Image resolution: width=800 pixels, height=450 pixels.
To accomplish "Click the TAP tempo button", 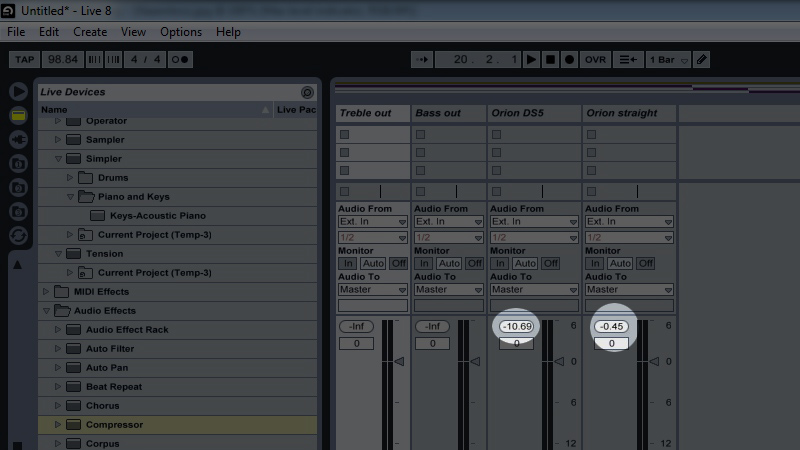I will pos(24,60).
